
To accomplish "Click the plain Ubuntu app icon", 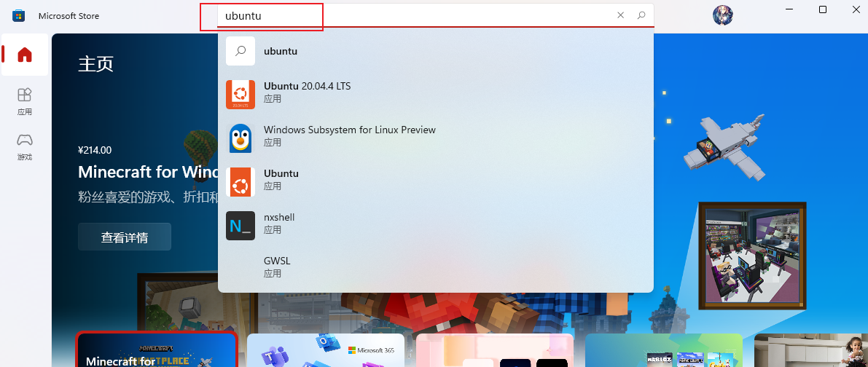I will (241, 182).
